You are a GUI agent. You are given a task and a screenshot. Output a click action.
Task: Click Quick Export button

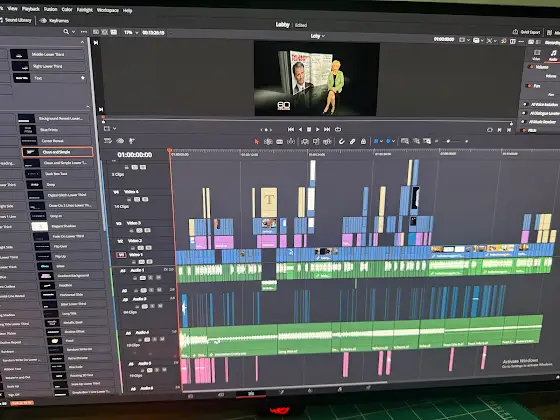[x=526, y=32]
